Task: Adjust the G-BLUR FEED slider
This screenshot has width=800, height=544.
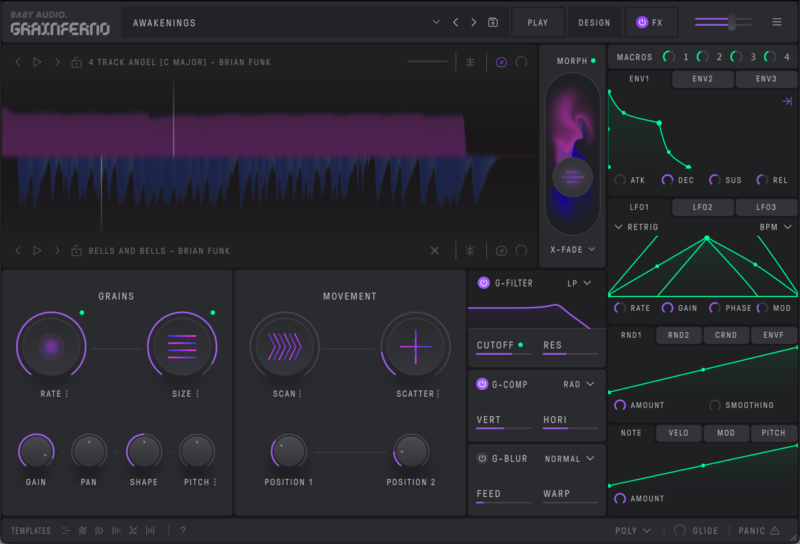Action: pyautogui.click(x=503, y=502)
